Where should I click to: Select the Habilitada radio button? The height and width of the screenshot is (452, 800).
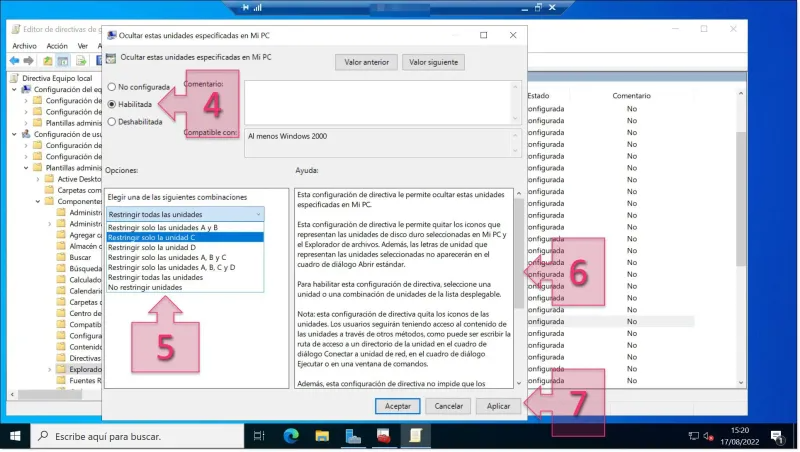click(x=112, y=104)
